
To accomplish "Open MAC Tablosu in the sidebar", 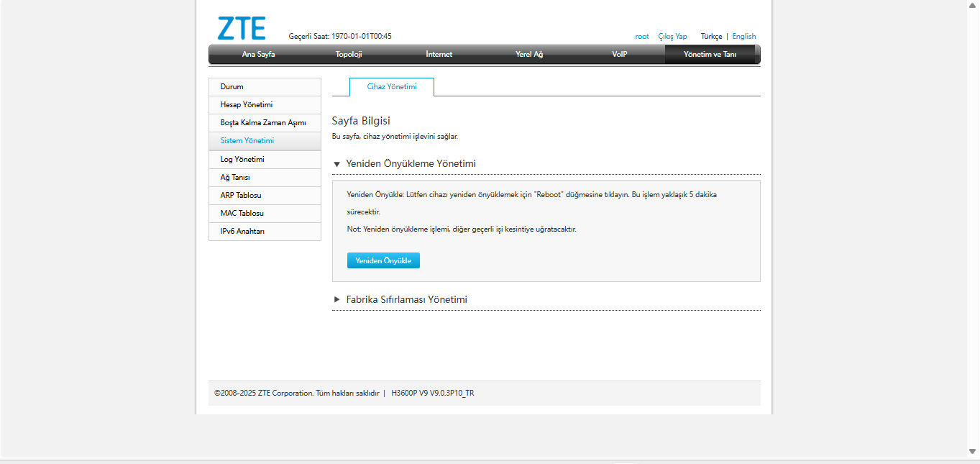I will coord(265,214).
